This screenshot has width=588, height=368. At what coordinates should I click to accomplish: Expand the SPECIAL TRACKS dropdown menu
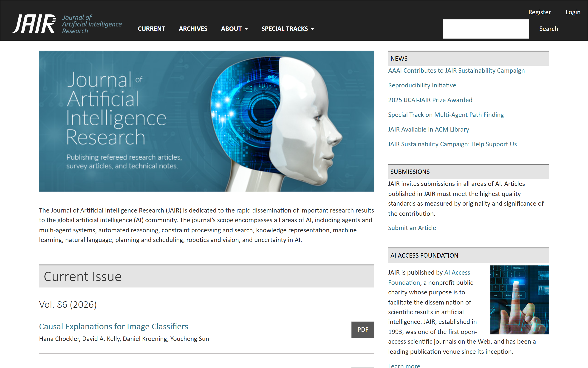288,29
